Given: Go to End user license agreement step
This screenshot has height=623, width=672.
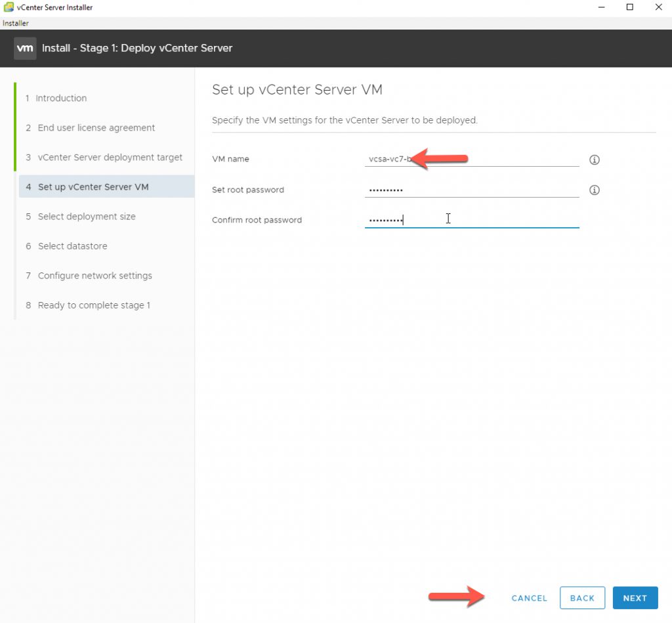Looking at the screenshot, I should click(x=90, y=128).
